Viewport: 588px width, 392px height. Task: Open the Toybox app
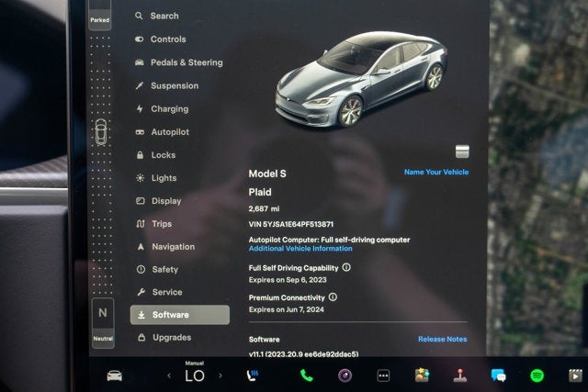[x=422, y=375]
